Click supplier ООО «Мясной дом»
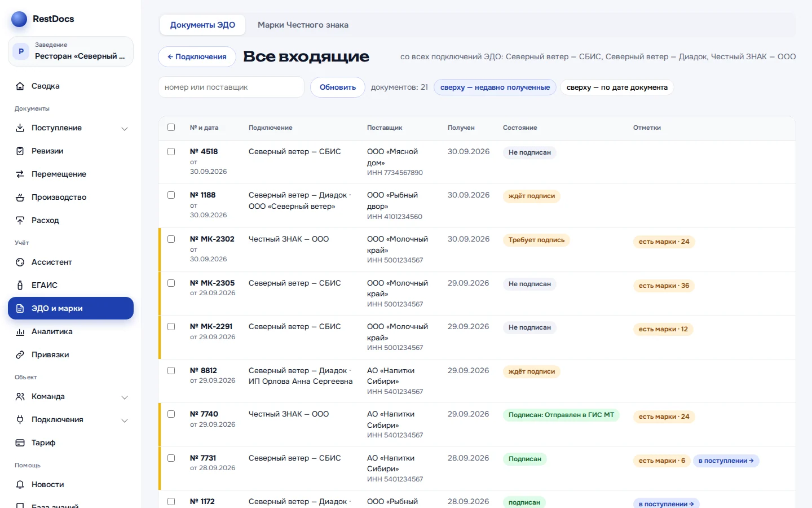Screen dimensions: 812x508 (x=392, y=157)
